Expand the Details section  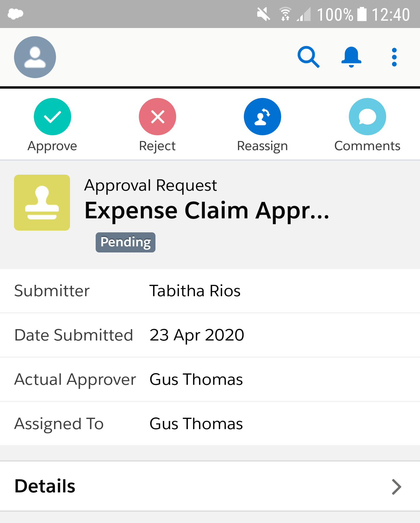45,486
